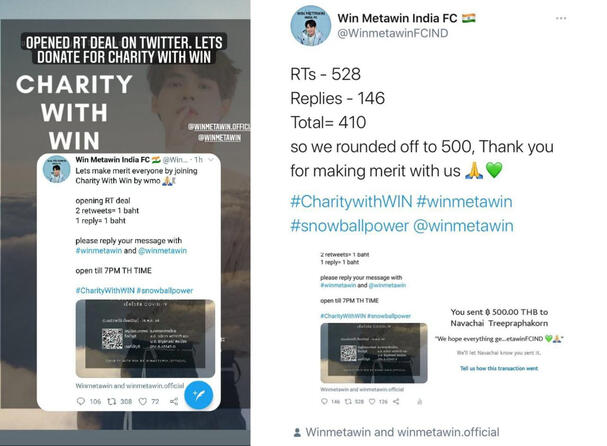This screenshot has width=607, height=446.
Task: Open QR code donation image in left tweet
Action: [145, 338]
